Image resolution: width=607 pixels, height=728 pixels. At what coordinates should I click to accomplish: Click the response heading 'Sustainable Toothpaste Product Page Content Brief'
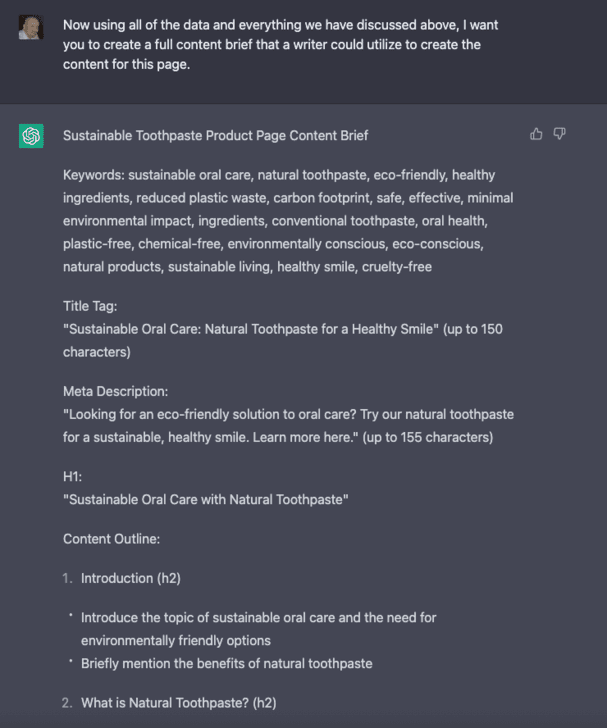pyautogui.click(x=215, y=136)
